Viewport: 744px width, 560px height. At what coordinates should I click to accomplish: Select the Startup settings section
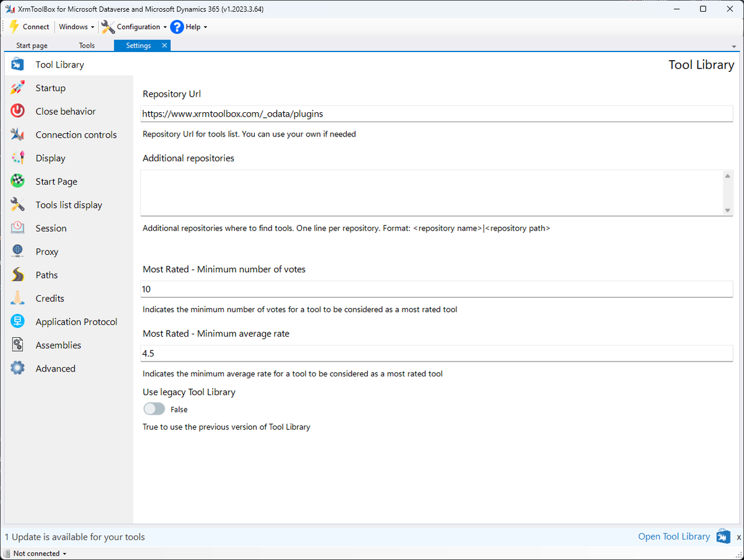click(69, 88)
